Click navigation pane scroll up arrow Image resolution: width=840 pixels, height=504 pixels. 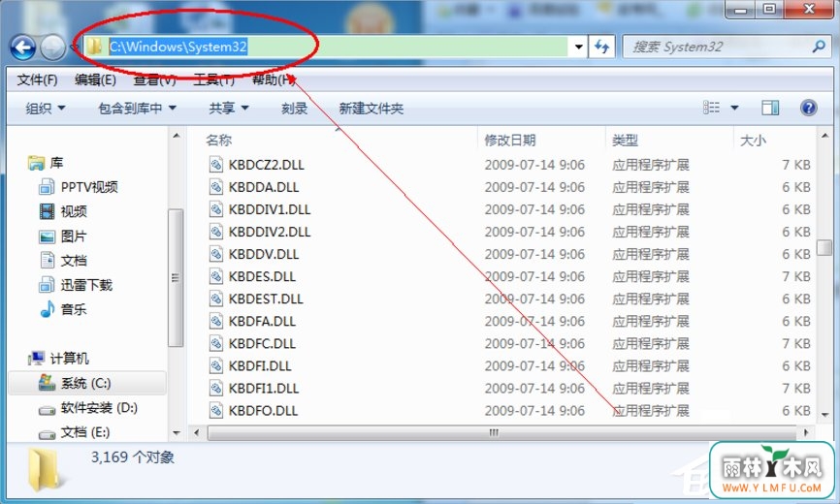coord(177,136)
